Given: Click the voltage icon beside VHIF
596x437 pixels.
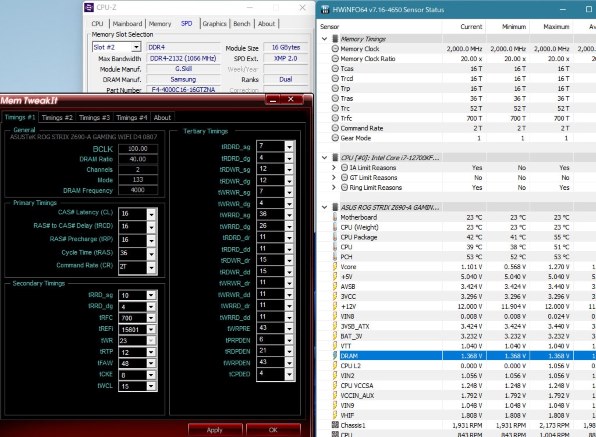Looking at the screenshot, I should (335, 415).
